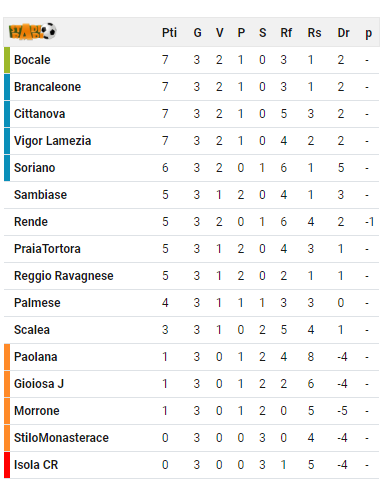Select the PraiaTortora team name
Screen dimensions: 382x493
tap(47, 249)
